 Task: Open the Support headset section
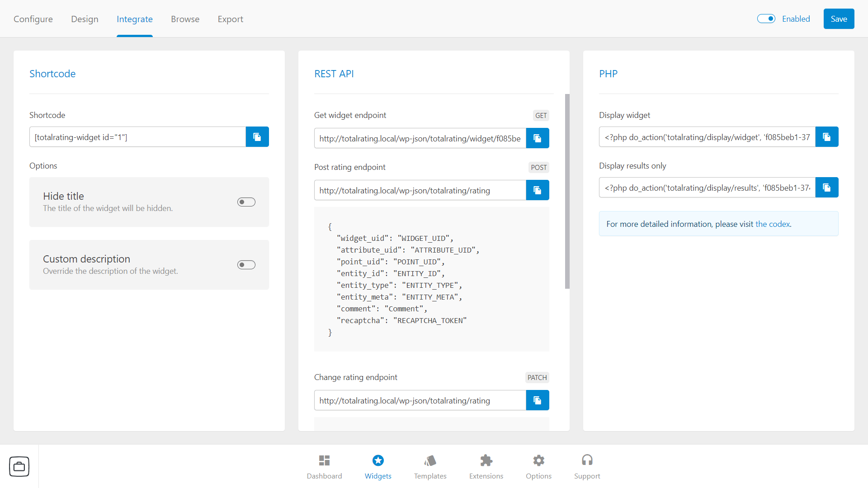(587, 467)
